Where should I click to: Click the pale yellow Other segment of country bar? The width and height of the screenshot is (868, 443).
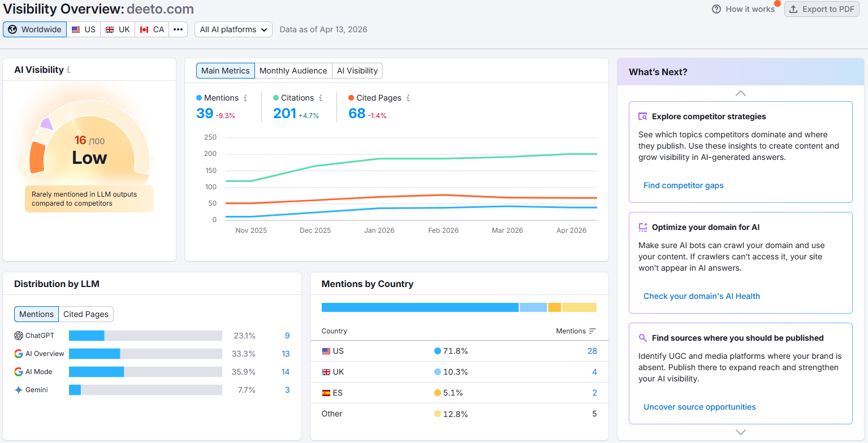tap(579, 307)
